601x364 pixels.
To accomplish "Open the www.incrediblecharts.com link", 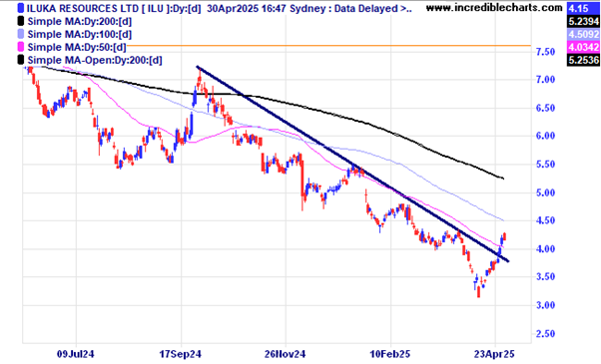I will click(x=494, y=7).
